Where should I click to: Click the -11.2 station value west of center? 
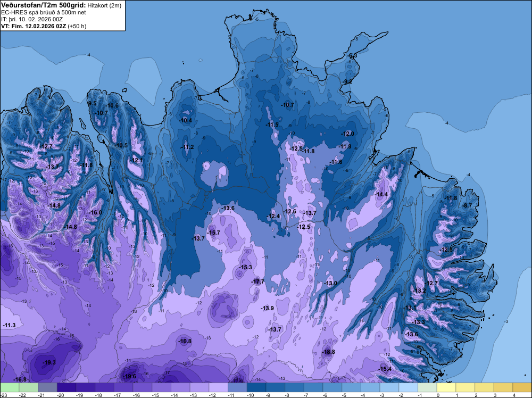tap(187, 147)
